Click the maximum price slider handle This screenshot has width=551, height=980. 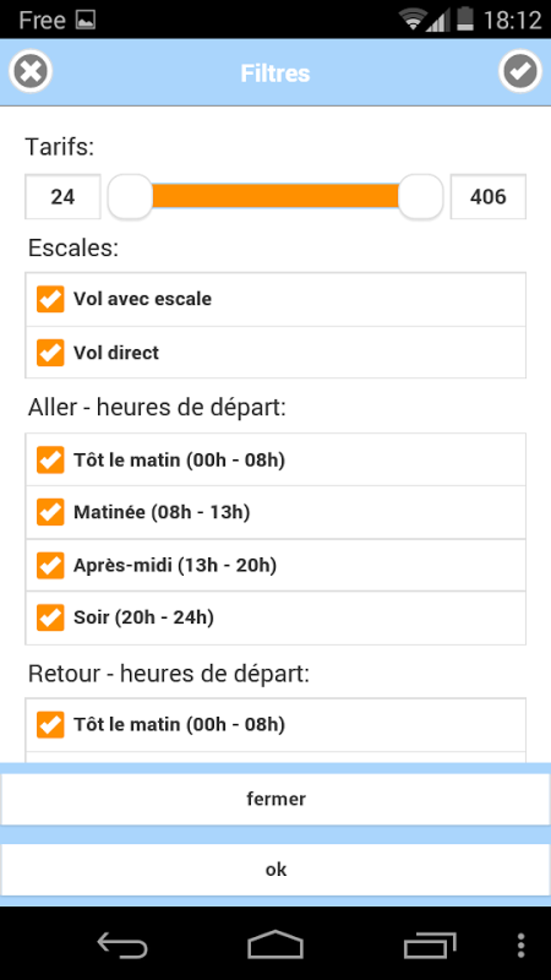coord(421,196)
